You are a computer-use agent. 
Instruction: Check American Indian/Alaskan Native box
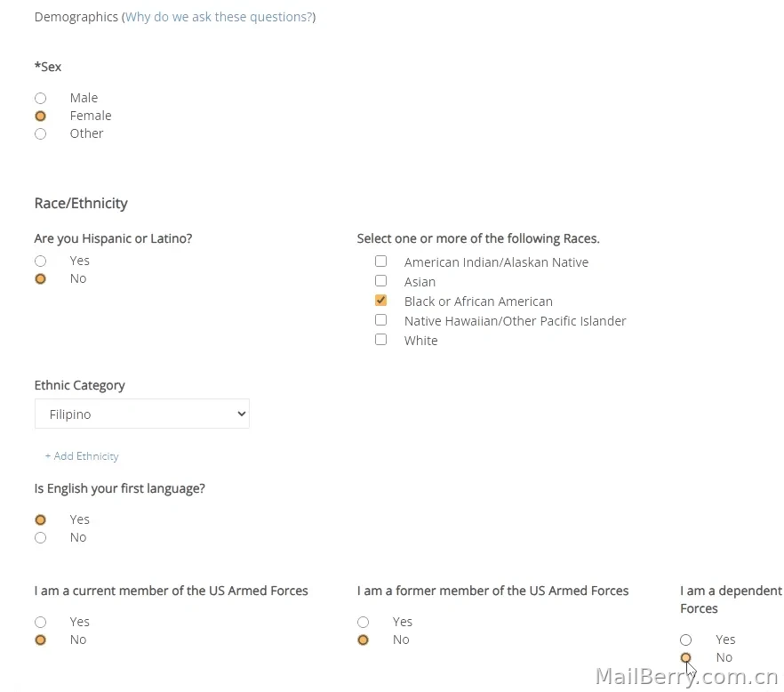[x=381, y=262]
